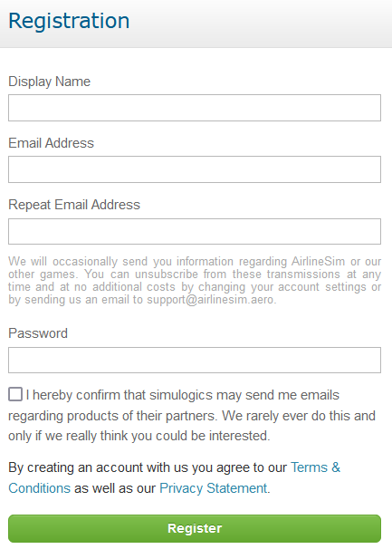Image resolution: width=392 pixels, height=549 pixels.
Task: Click the Display Name input field
Action: [195, 108]
